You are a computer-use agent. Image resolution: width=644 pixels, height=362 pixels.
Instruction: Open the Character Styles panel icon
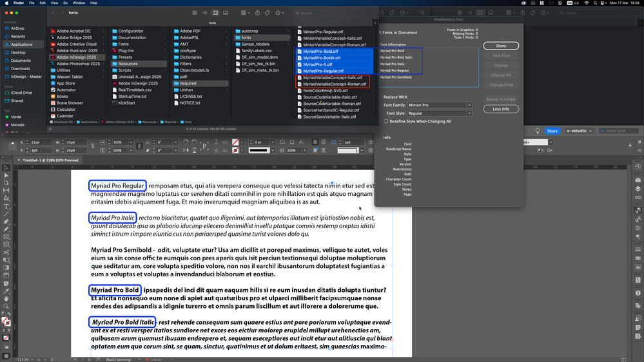pos(638,219)
